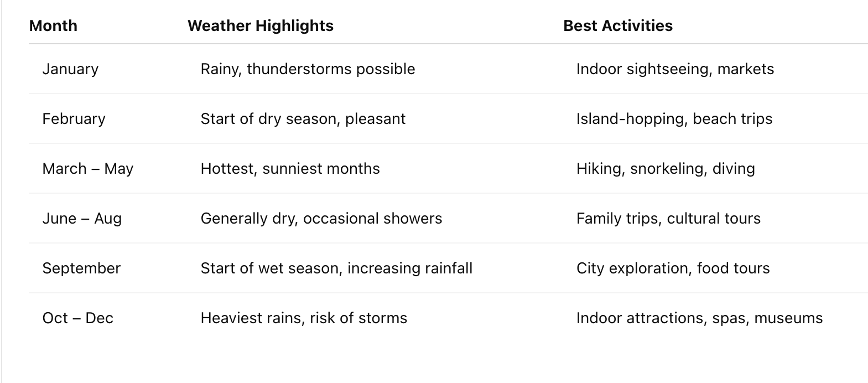Click 'Start of dry season, pleasant' cell
868x383 pixels.
303,119
